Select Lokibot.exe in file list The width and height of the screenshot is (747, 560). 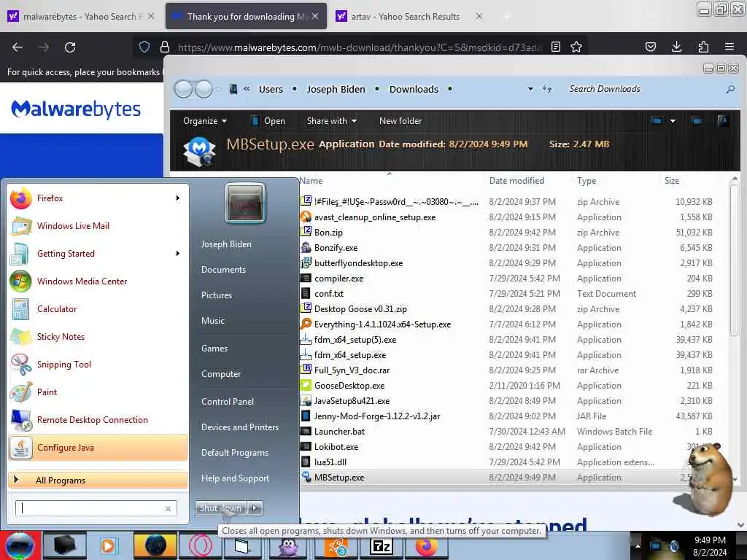coord(336,447)
